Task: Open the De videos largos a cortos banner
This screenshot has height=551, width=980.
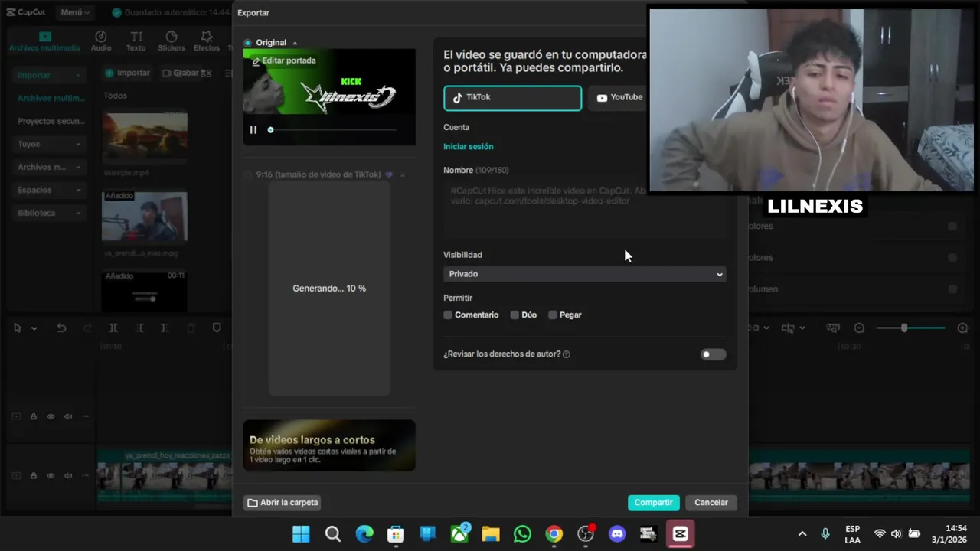Action: coord(329,445)
